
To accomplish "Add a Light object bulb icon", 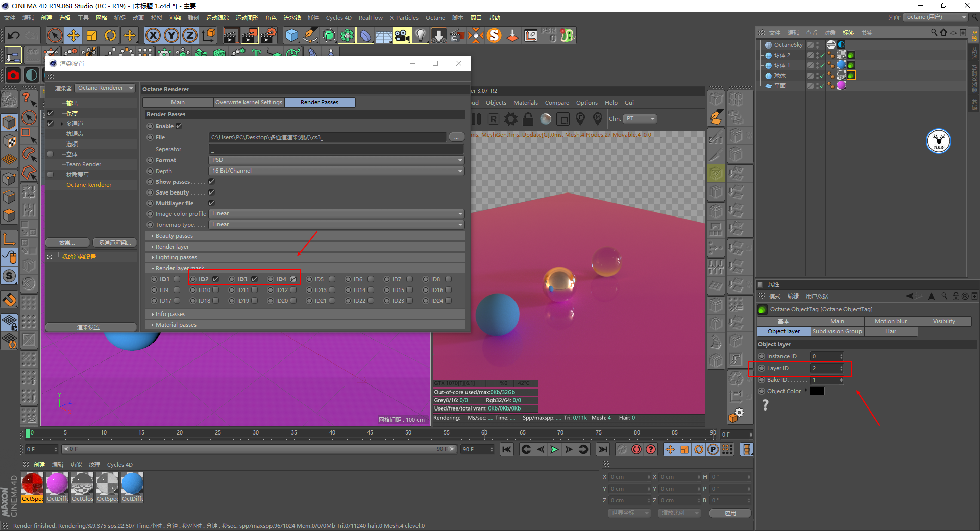I will [x=420, y=35].
